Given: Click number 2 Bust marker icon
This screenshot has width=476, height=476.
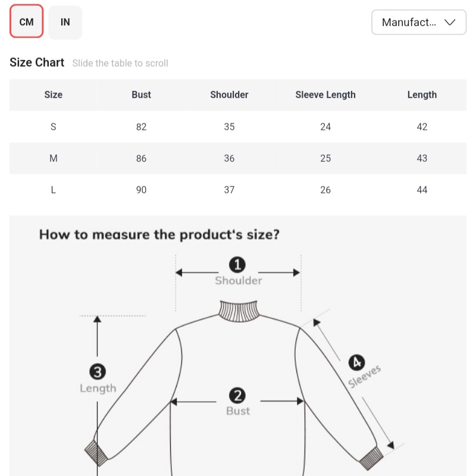Looking at the screenshot, I should tap(237, 396).
